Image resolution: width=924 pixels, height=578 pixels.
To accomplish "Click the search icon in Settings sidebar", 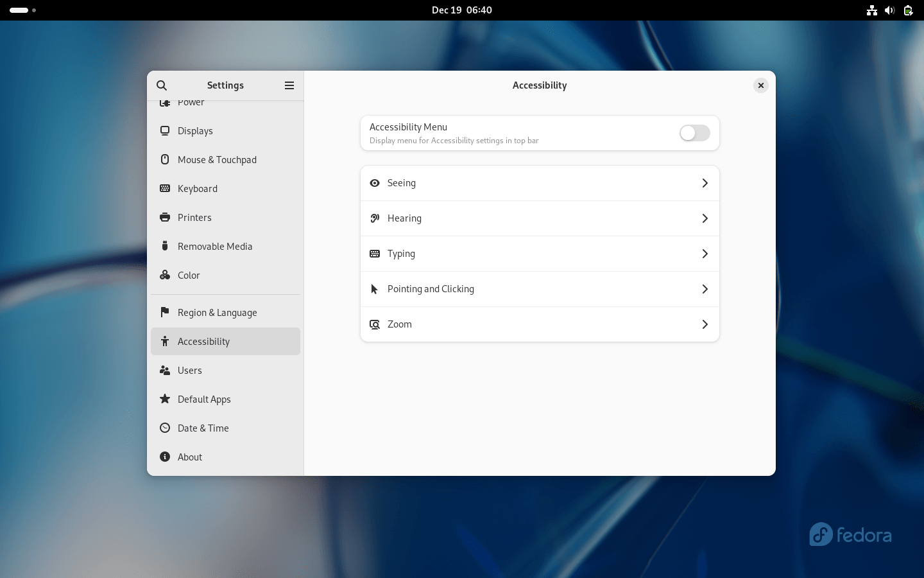I will (x=162, y=85).
